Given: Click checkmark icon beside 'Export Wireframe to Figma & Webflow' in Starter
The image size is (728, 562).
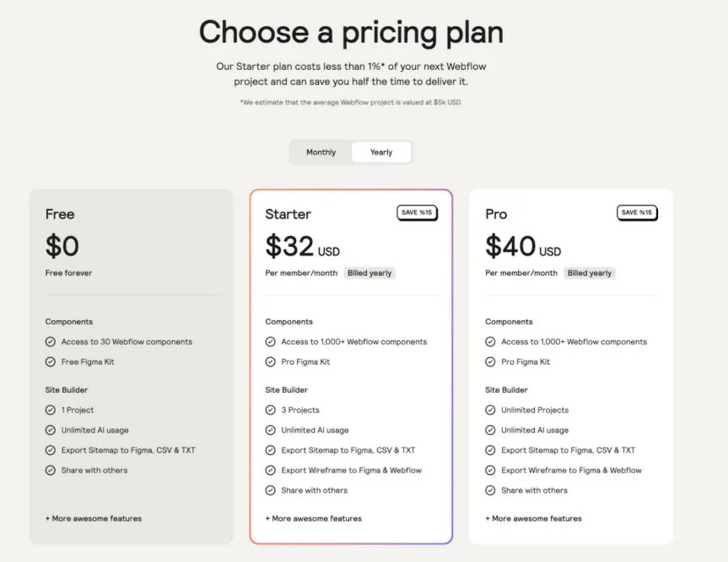Looking at the screenshot, I should 271,471.
